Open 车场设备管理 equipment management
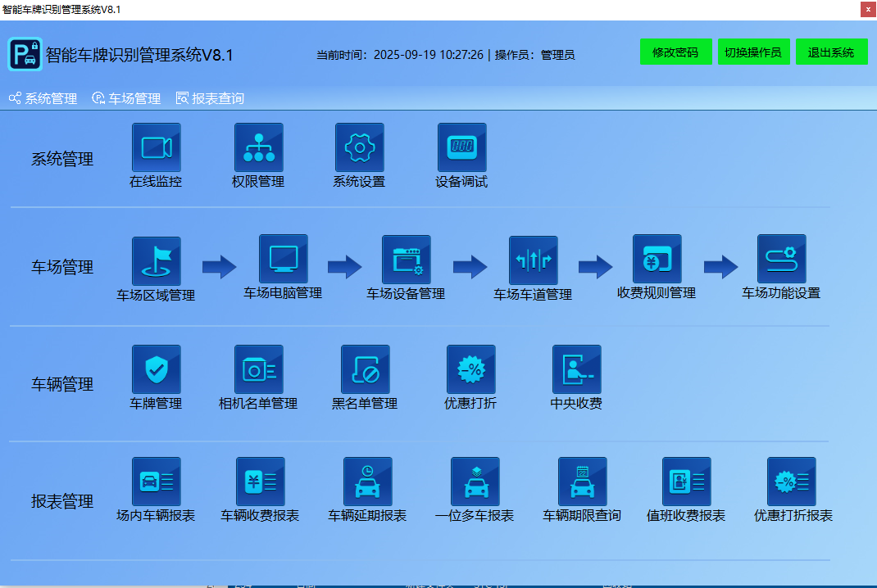 407,257
